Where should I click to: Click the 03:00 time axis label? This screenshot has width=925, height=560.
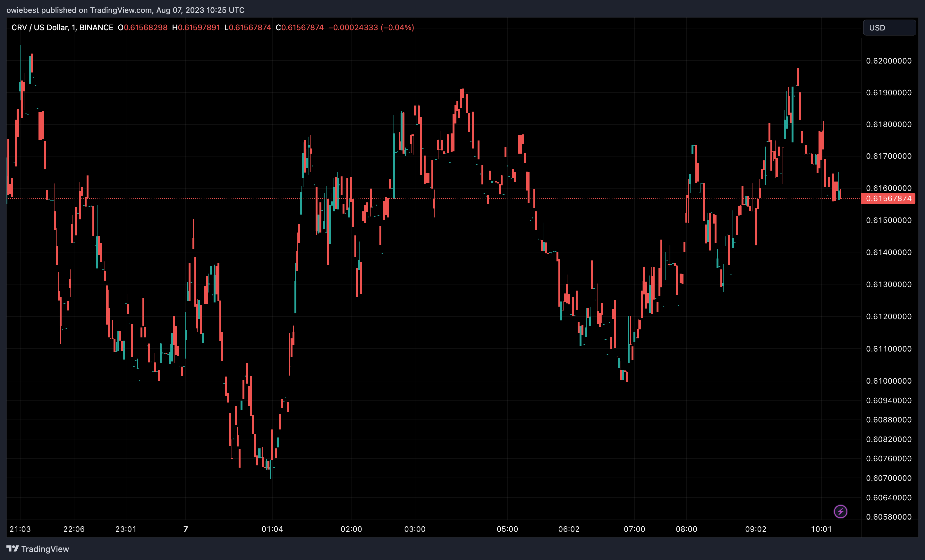click(415, 529)
